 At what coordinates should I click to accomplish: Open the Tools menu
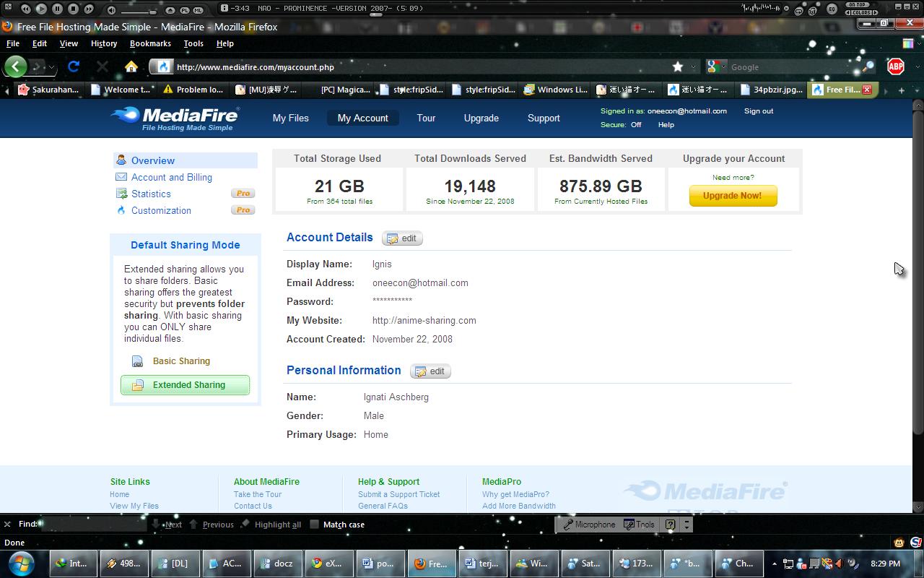(x=193, y=43)
